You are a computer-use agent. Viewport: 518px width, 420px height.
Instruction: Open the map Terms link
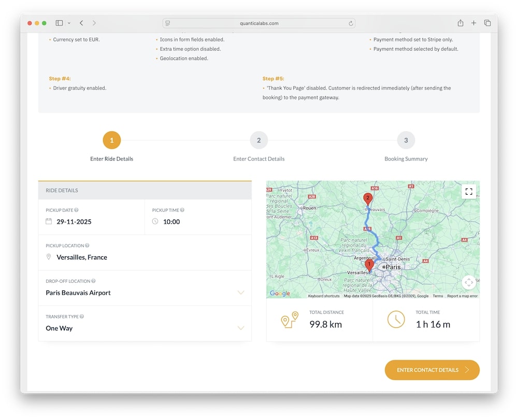coord(438,296)
